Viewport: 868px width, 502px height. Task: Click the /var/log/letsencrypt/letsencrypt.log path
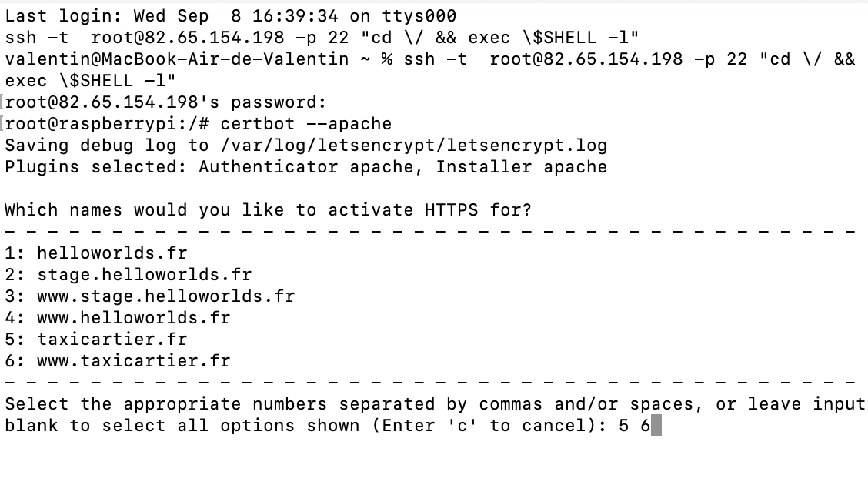click(413, 146)
